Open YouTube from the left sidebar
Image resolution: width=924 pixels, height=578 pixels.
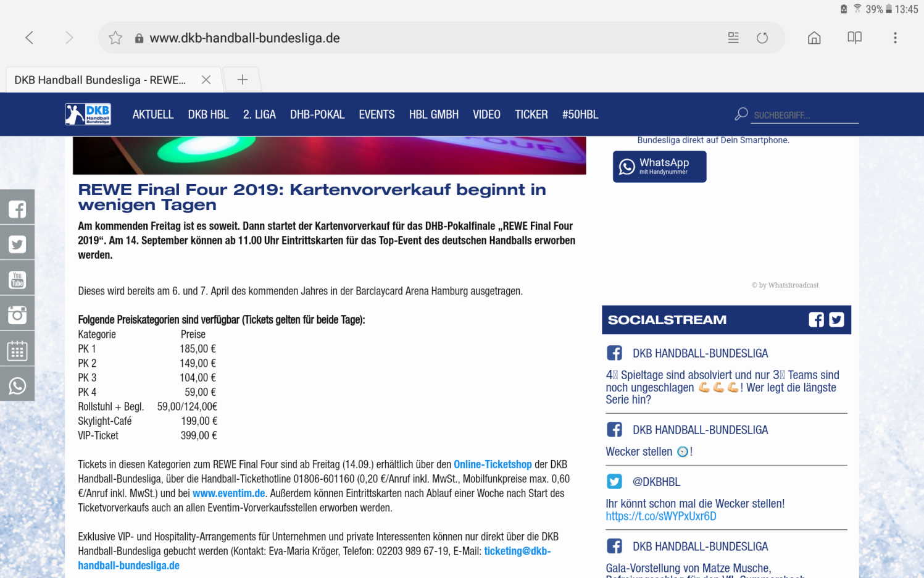pos(17,280)
